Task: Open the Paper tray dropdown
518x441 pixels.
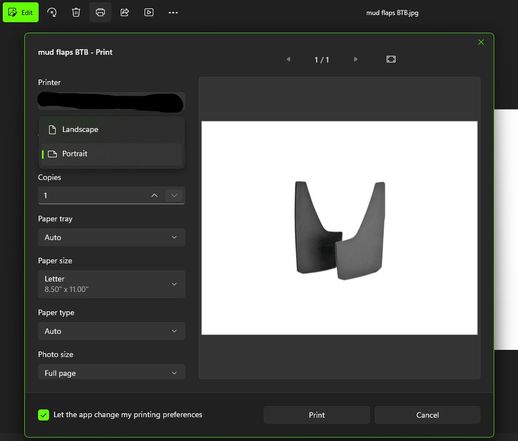Action: 112,237
